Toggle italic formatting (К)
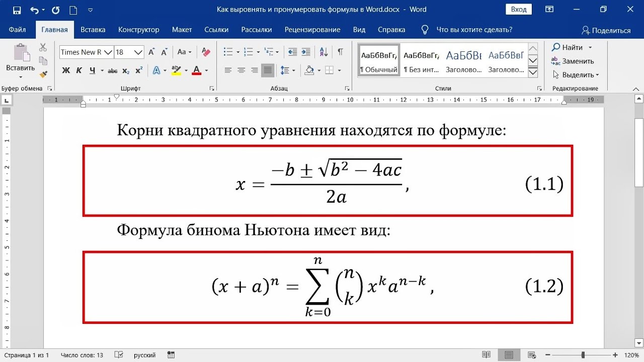 pos(79,70)
